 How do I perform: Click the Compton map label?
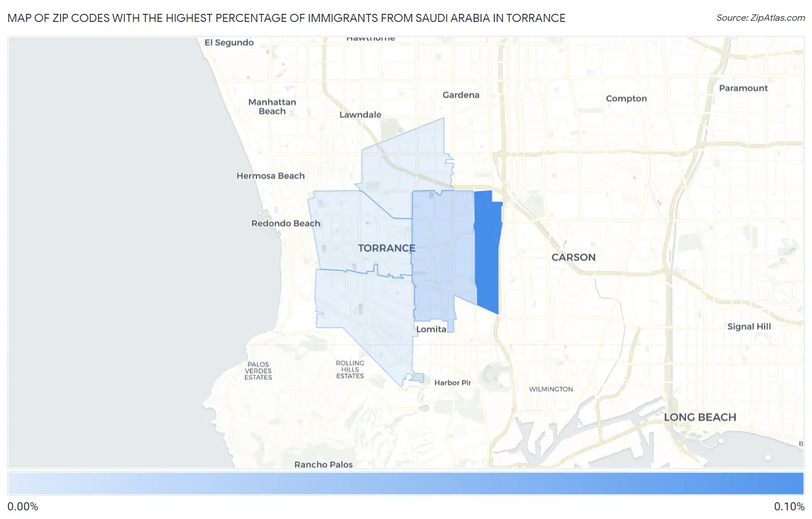point(626,99)
